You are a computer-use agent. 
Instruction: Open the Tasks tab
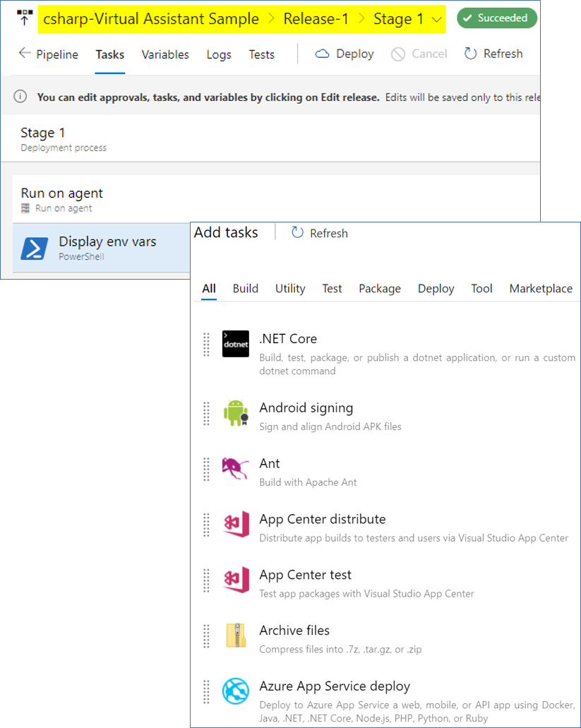(x=110, y=54)
